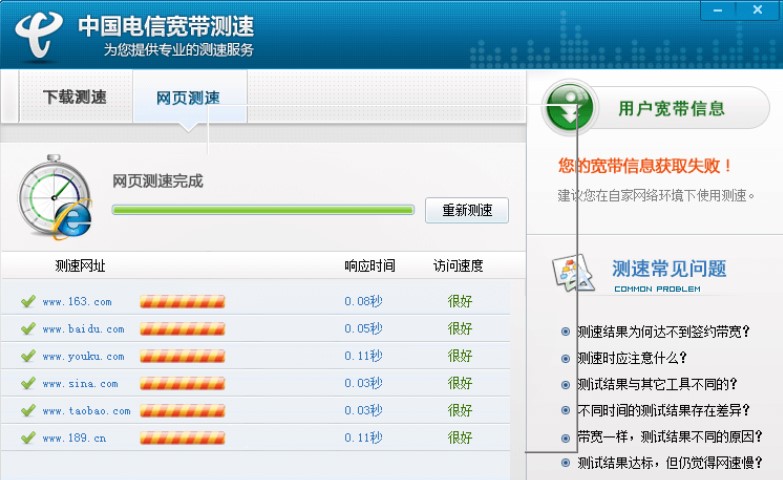Viewport: 783px width, 480px height.
Task: Click the speed bar for www.baidu.com
Action: click(x=182, y=329)
